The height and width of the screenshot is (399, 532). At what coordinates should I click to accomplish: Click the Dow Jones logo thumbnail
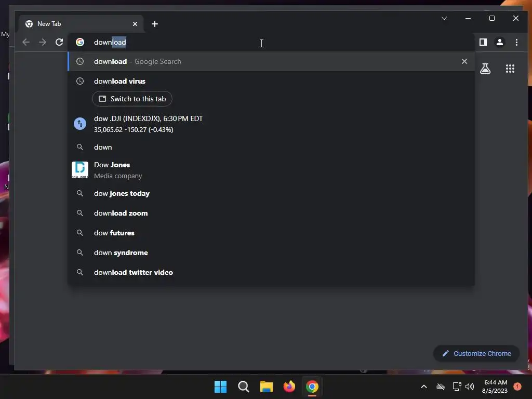coord(80,170)
